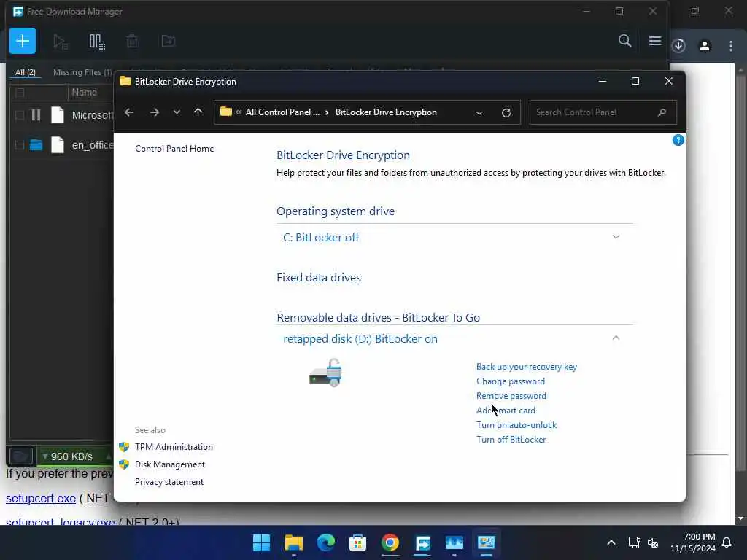Open the browser profile avatar
Image resolution: width=747 pixels, height=560 pixels.
coord(705,46)
